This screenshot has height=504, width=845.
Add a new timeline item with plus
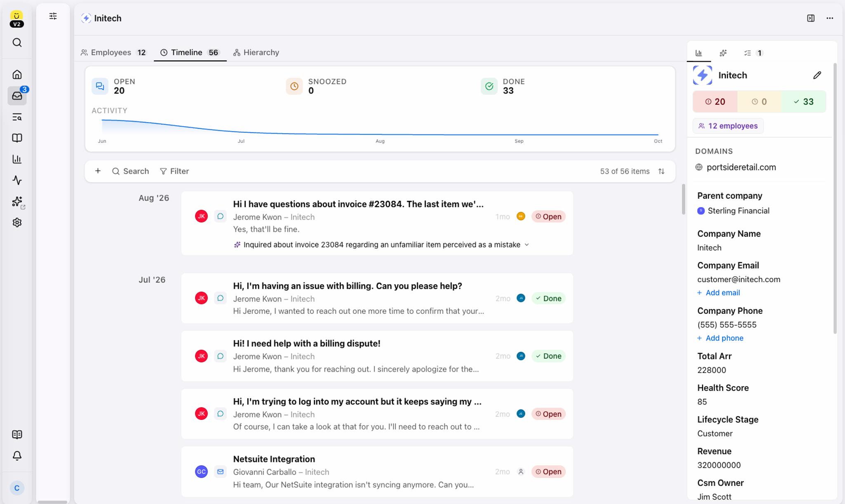(98, 171)
